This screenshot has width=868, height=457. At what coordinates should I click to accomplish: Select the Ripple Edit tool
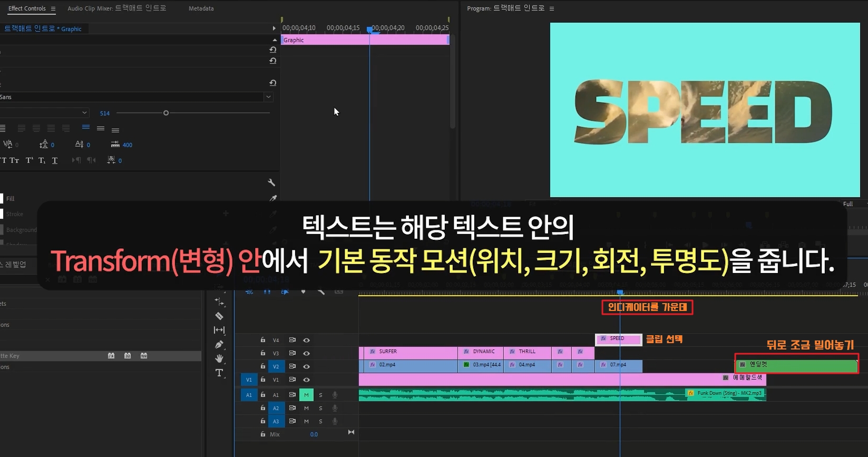[x=219, y=302]
